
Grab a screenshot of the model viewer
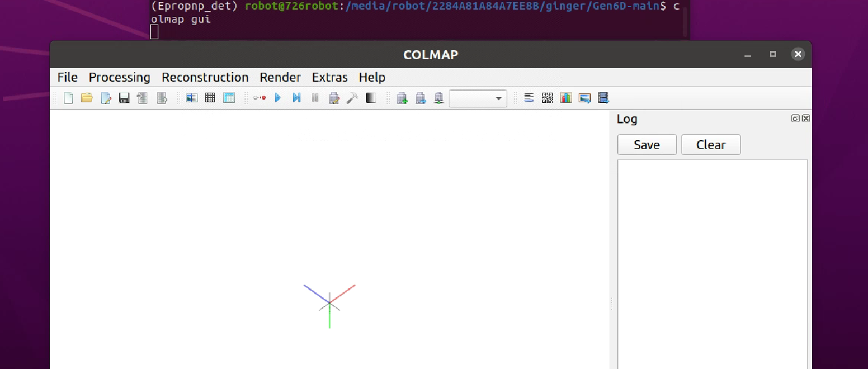[x=584, y=98]
